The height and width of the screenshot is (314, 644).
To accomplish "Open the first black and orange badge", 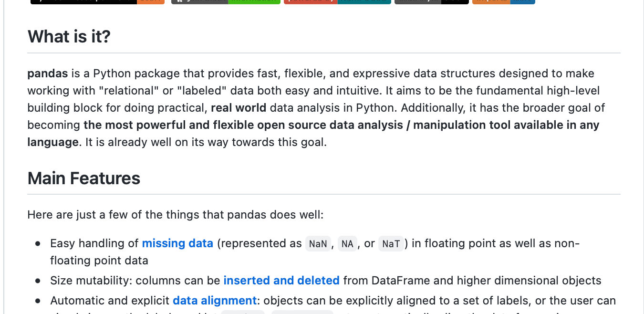I will [x=97, y=2].
